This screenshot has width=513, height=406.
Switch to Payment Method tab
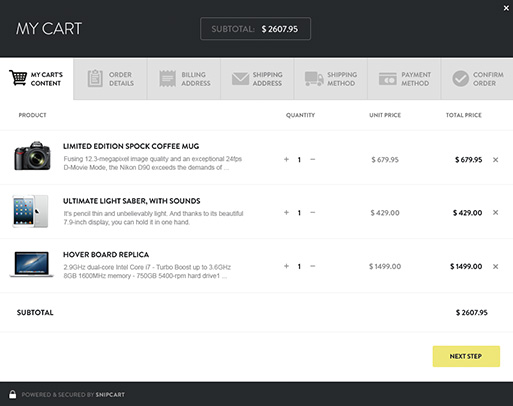404,79
